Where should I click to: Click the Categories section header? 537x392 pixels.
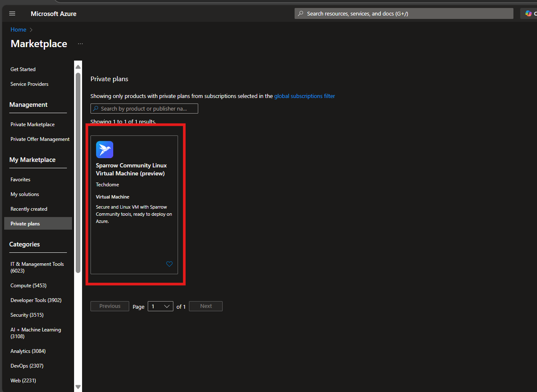coord(24,244)
